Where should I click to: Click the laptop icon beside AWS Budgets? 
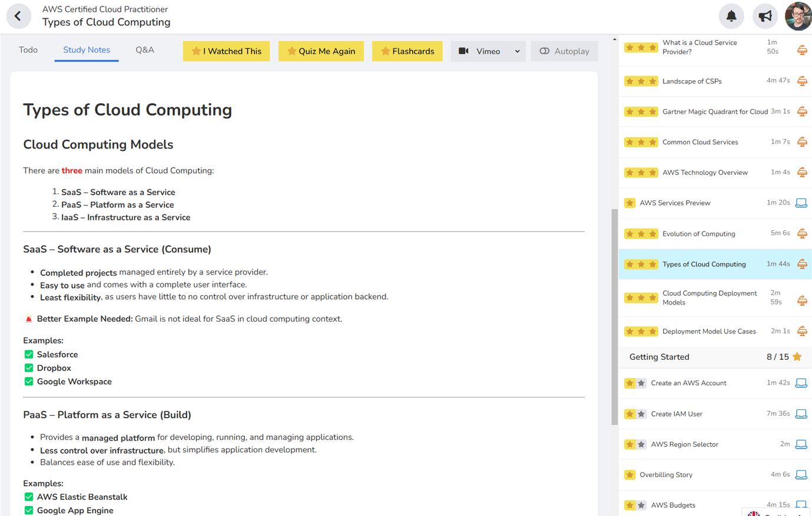click(802, 505)
